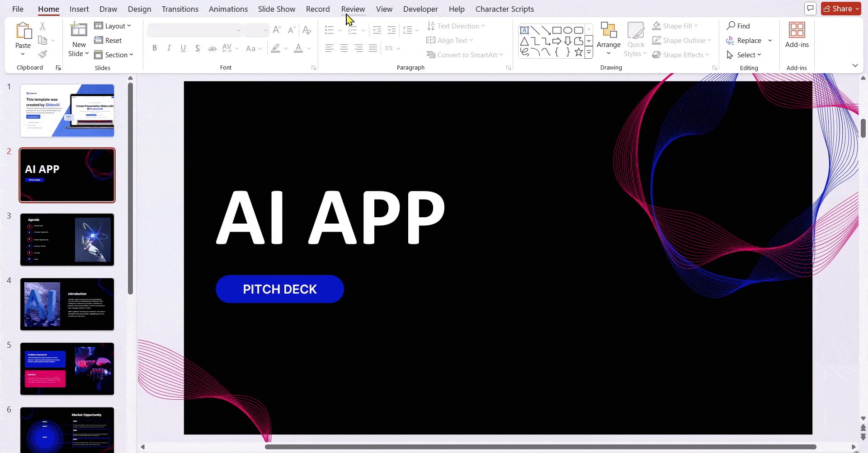Select the Agenda slide thumbnail
868x453 pixels.
coord(67,240)
